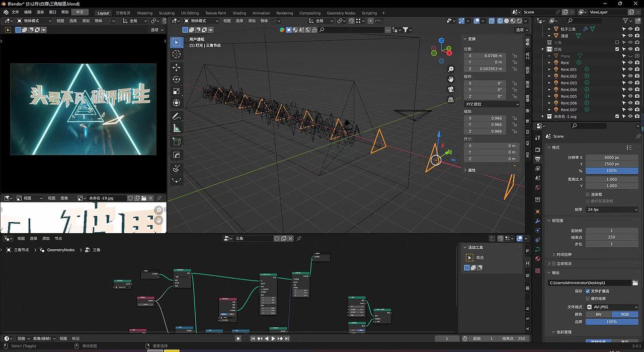Select BW color mode button

599,314
